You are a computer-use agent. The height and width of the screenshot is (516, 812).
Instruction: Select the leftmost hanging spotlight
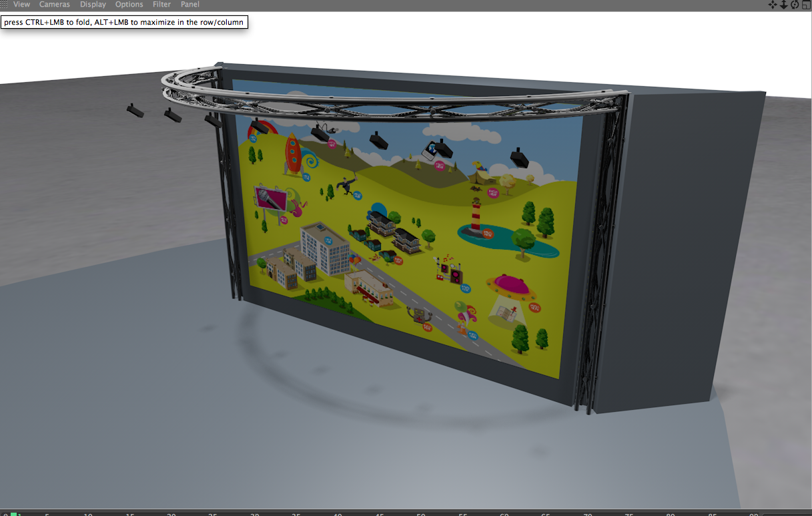135,110
